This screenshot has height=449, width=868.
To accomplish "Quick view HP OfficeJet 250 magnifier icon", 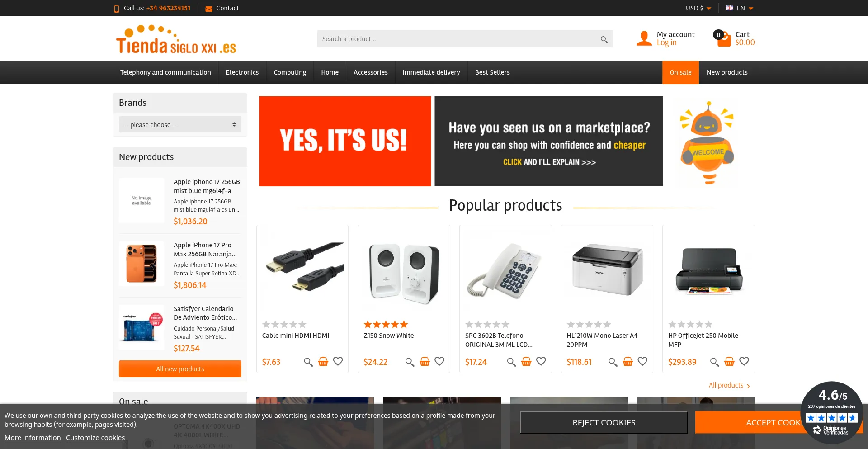I will 714,362.
